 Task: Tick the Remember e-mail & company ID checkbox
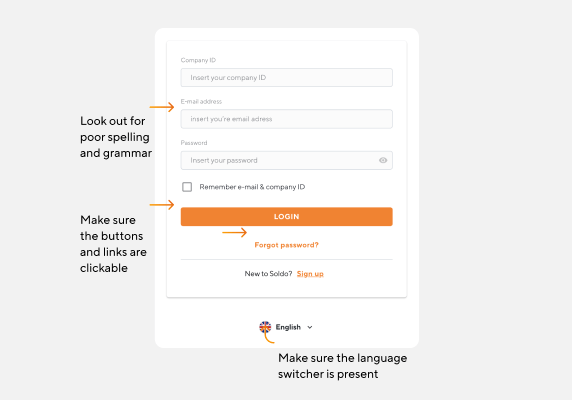pos(187,187)
